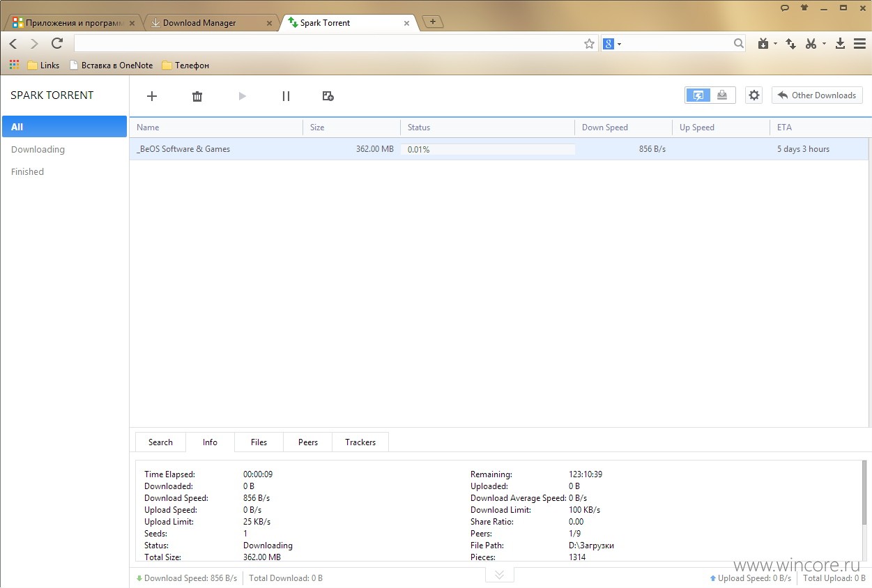The image size is (872, 588).
Task: Click the D:\Загрузки file path value
Action: [591, 546]
